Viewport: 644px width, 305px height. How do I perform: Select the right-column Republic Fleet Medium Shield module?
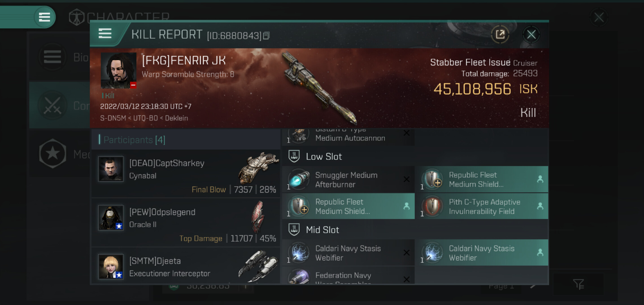(x=484, y=180)
